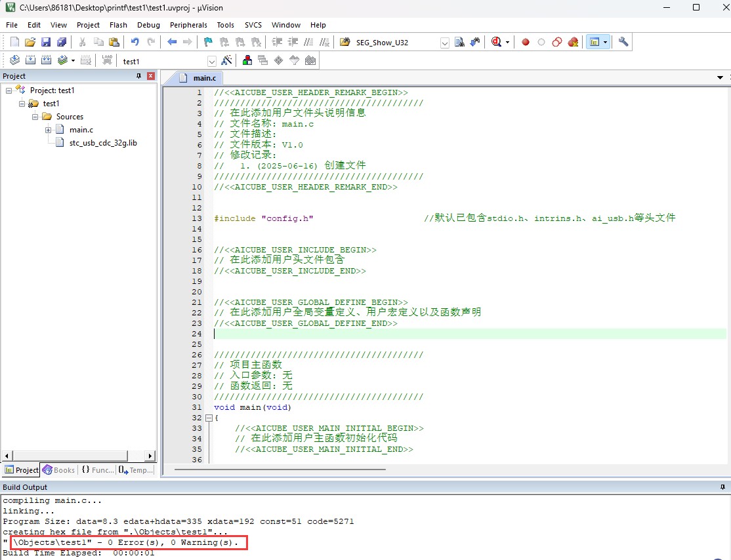
Task: Open the File menu
Action: (x=12, y=25)
